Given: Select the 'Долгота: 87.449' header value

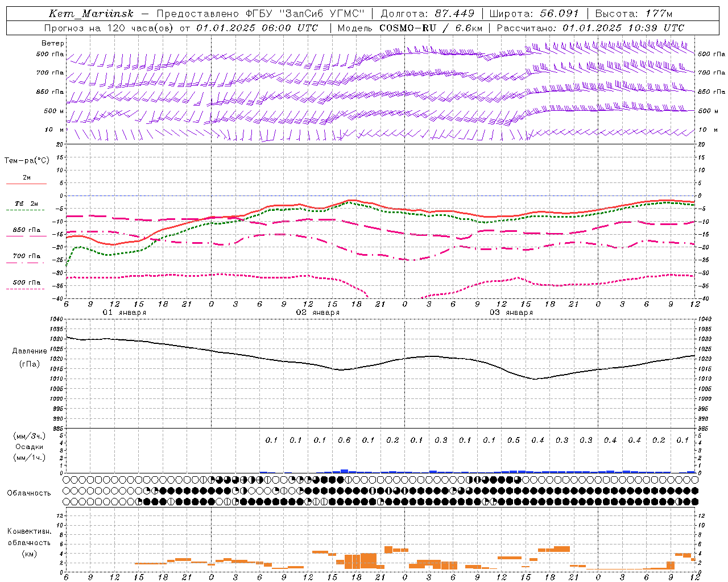Looking at the screenshot, I should [427, 14].
